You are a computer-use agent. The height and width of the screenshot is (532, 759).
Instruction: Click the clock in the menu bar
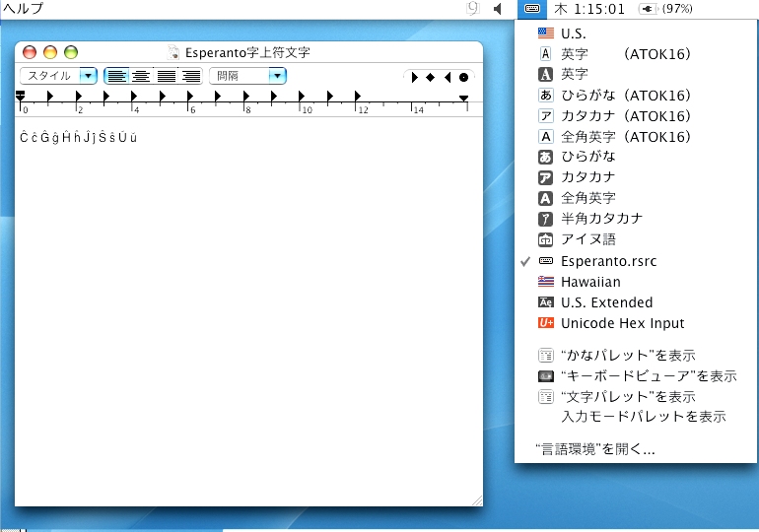[589, 9]
